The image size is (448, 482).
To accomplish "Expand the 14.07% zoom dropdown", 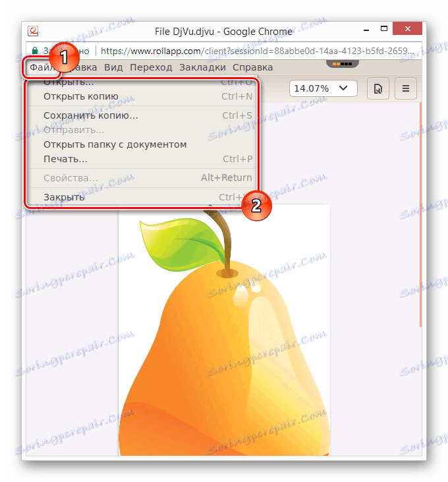I will point(323,88).
